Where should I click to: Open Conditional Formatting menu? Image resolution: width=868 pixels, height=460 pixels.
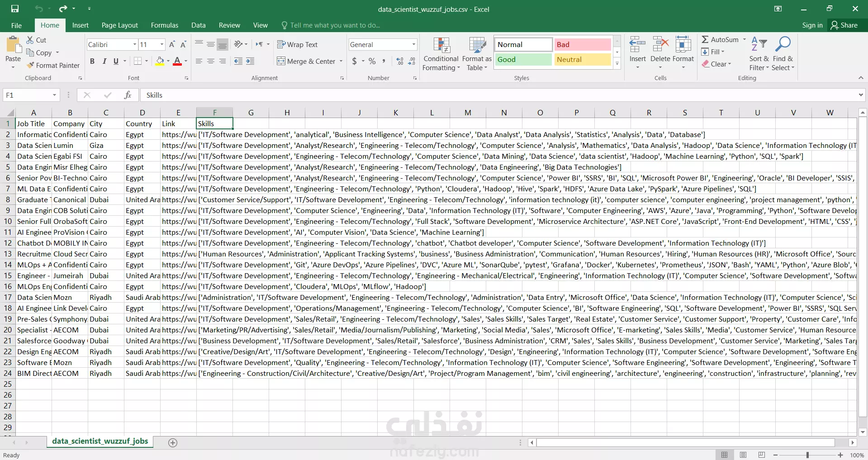441,54
